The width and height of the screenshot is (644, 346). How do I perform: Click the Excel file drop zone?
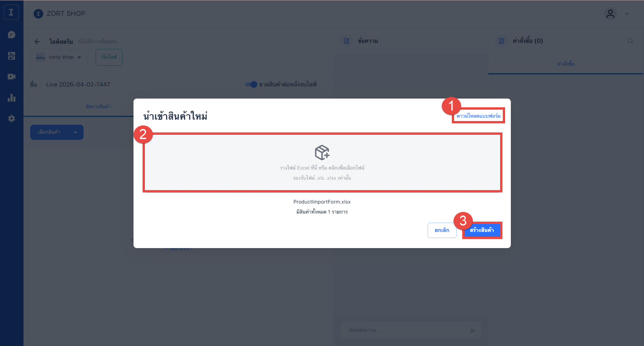pyautogui.click(x=322, y=163)
